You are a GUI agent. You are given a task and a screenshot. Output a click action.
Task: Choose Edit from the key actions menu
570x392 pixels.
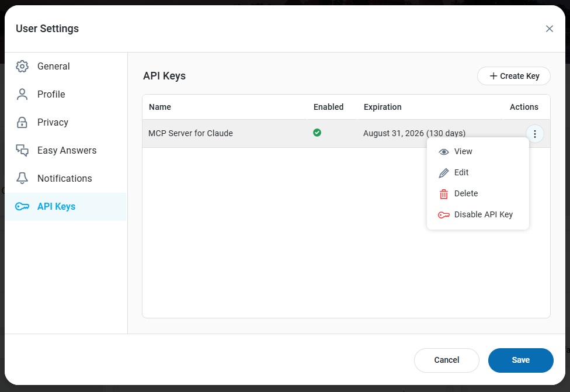point(478,173)
